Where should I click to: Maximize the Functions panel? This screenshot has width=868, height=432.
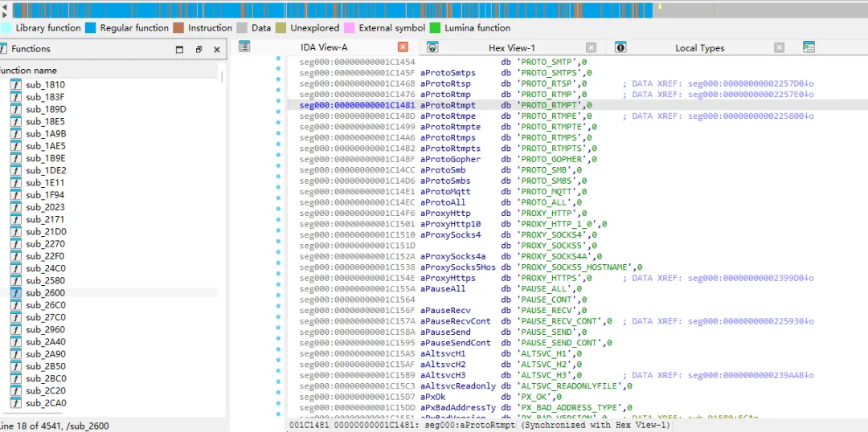point(179,49)
